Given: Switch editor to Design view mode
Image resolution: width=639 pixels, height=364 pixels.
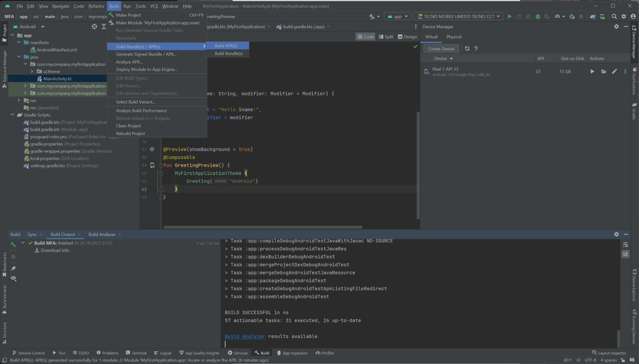Looking at the screenshot, I should tap(407, 37).
